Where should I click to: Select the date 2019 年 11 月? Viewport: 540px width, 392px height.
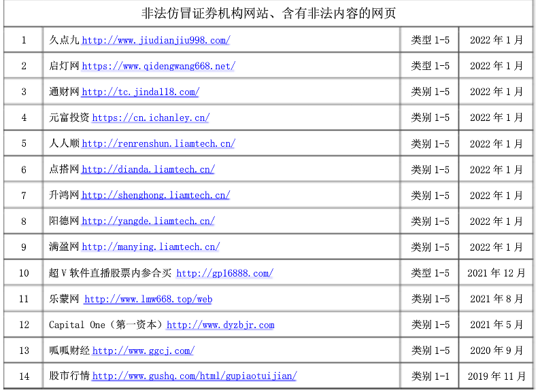tap(496, 376)
